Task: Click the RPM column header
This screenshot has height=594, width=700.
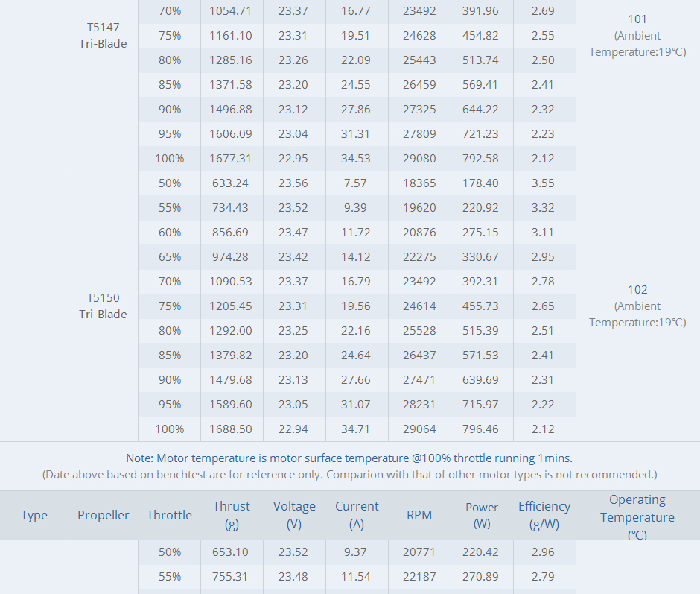Action: click(419, 515)
